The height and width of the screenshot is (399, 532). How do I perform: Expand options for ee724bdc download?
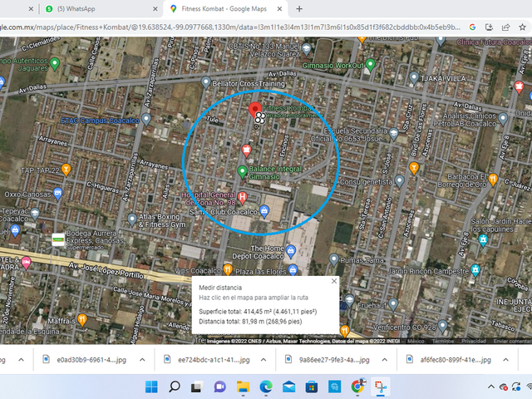(x=264, y=360)
